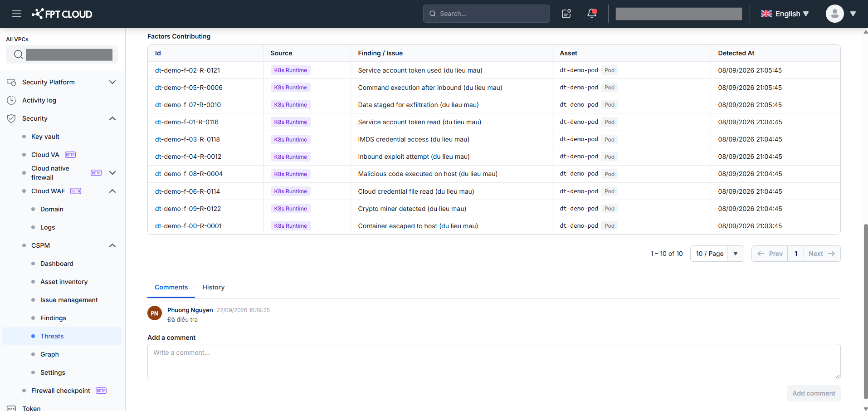The width and height of the screenshot is (868, 411).
Task: Click the FPT Cloud logo
Action: click(62, 14)
